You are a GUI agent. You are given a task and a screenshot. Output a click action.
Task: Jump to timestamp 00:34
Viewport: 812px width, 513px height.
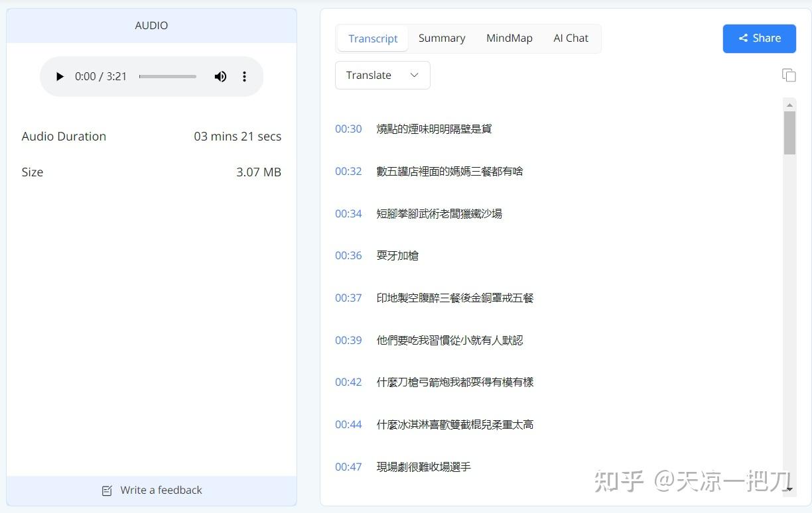[x=348, y=213]
